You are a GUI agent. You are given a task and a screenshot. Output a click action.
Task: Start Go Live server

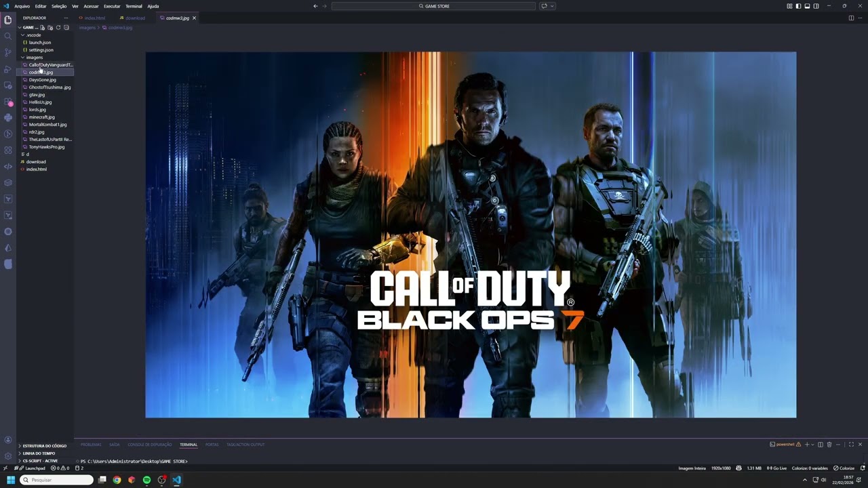tap(776, 468)
